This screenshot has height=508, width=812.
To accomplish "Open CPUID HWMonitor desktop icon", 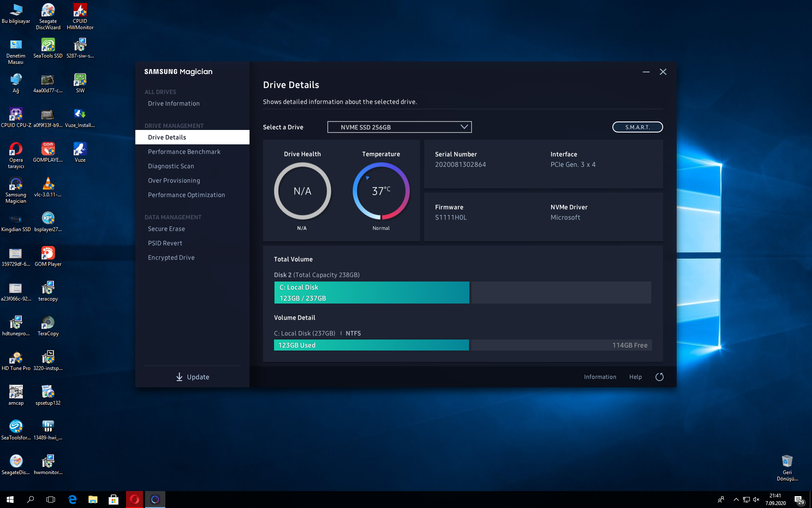I will coord(80,17).
